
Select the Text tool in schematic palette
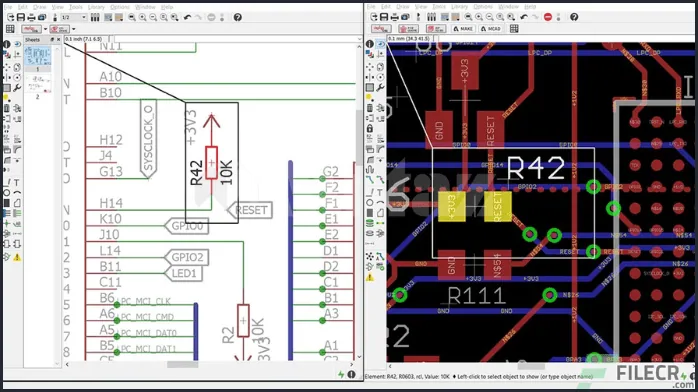pos(17,182)
